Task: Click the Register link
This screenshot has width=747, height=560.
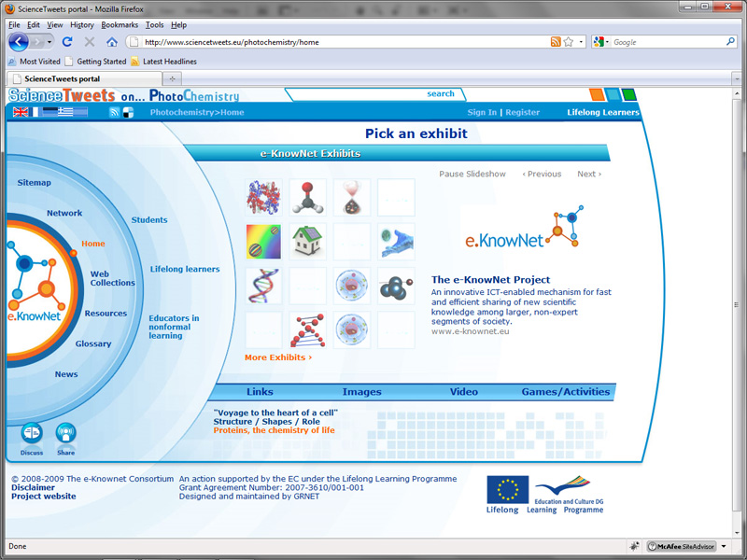Action: [x=522, y=112]
